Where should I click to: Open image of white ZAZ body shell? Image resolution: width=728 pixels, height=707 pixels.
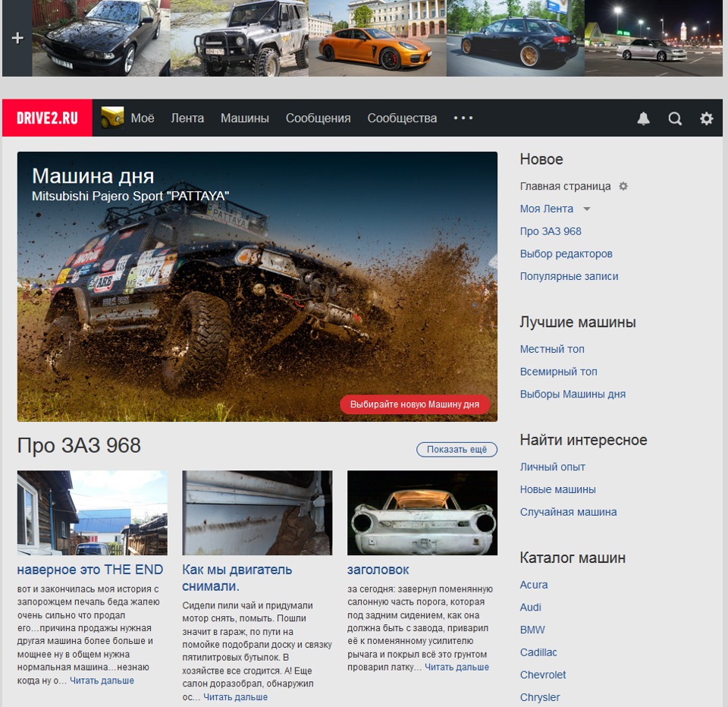(422, 513)
